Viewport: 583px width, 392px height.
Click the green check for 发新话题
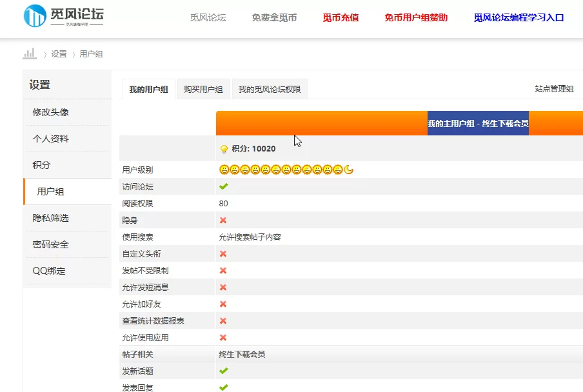click(223, 371)
